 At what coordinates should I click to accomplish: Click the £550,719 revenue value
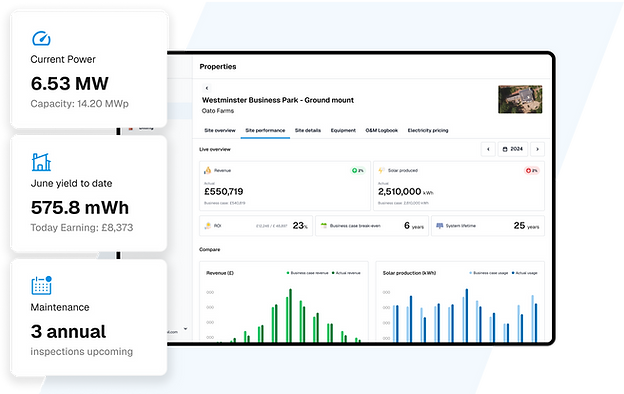(x=224, y=191)
